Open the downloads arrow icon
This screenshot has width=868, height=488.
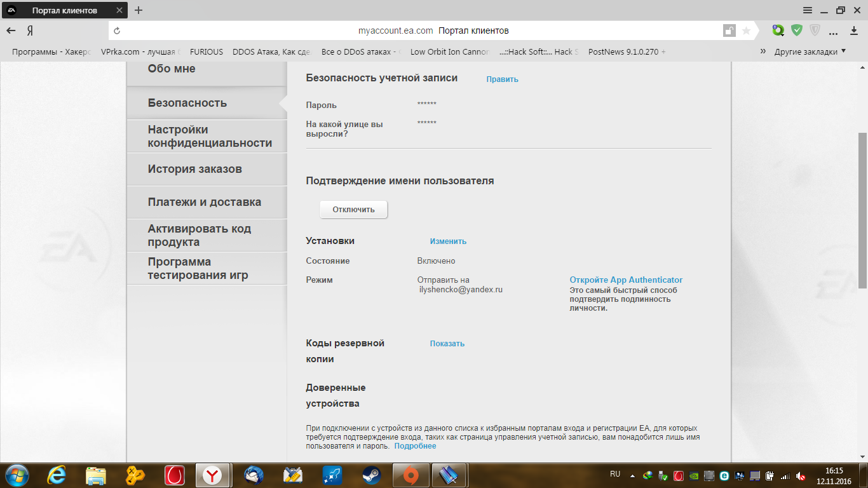[854, 30]
